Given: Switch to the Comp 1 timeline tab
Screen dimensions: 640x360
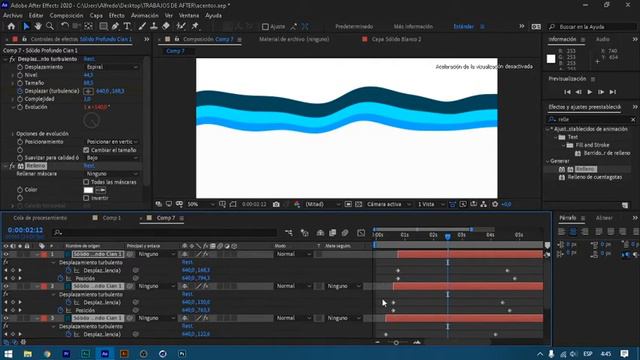Looking at the screenshot, I should 111,218.
